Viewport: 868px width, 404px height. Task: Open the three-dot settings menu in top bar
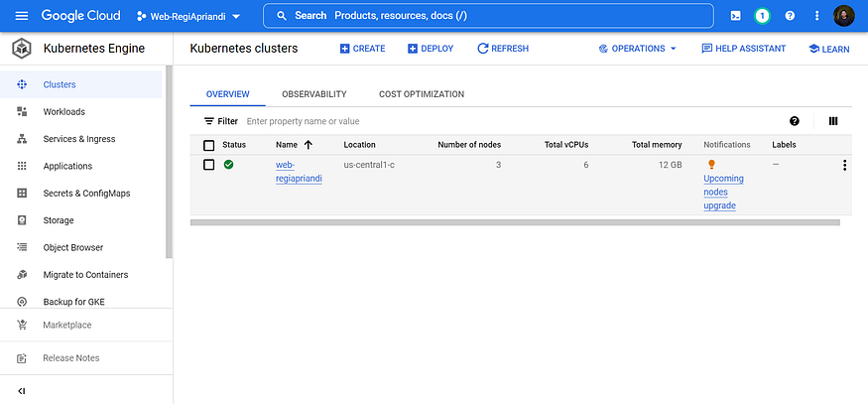(x=817, y=16)
